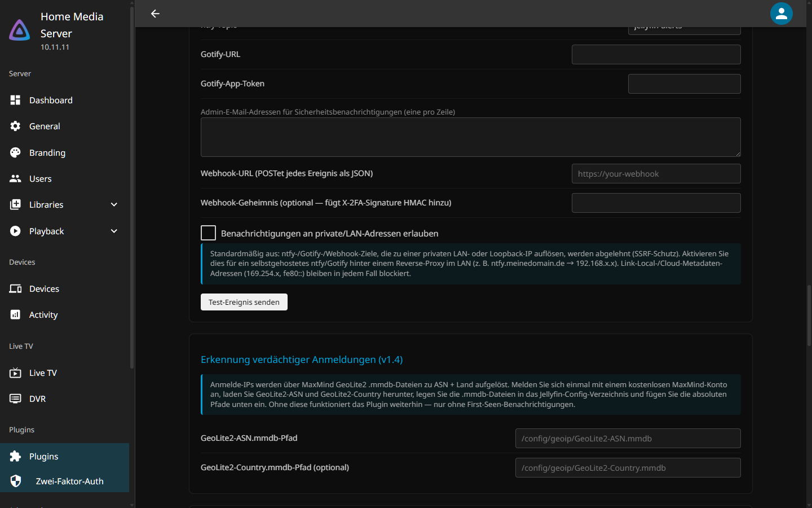Click the Users people icon
This screenshot has width=812, height=508.
15,178
